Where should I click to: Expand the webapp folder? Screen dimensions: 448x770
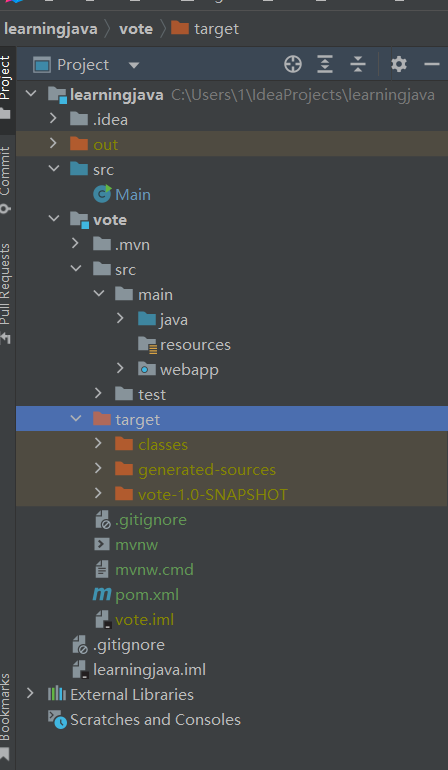pyautogui.click(x=120, y=369)
